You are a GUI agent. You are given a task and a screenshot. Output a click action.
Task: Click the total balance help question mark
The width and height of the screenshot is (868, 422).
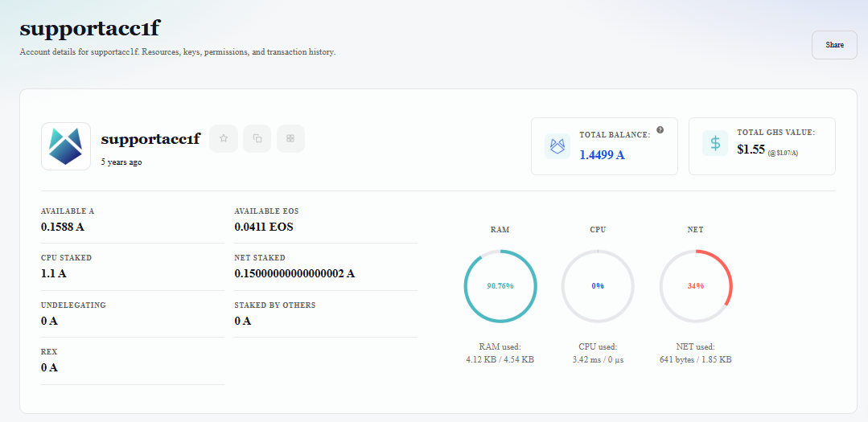(x=660, y=130)
